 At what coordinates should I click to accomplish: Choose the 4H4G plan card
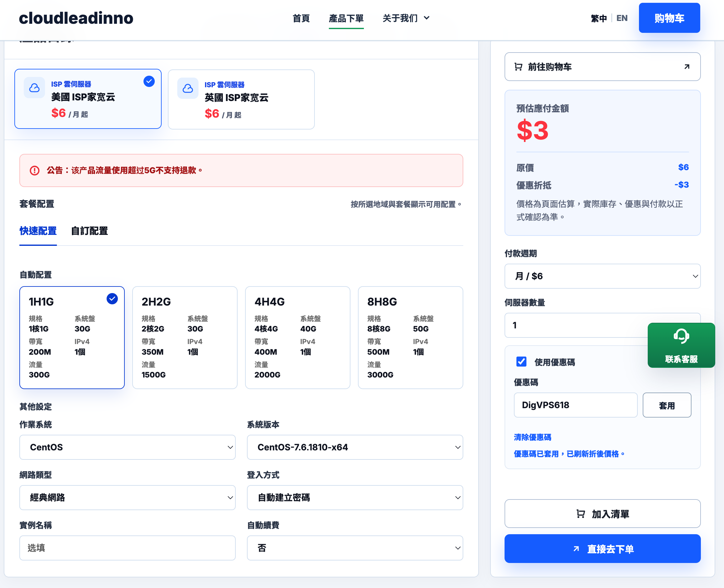tap(298, 338)
